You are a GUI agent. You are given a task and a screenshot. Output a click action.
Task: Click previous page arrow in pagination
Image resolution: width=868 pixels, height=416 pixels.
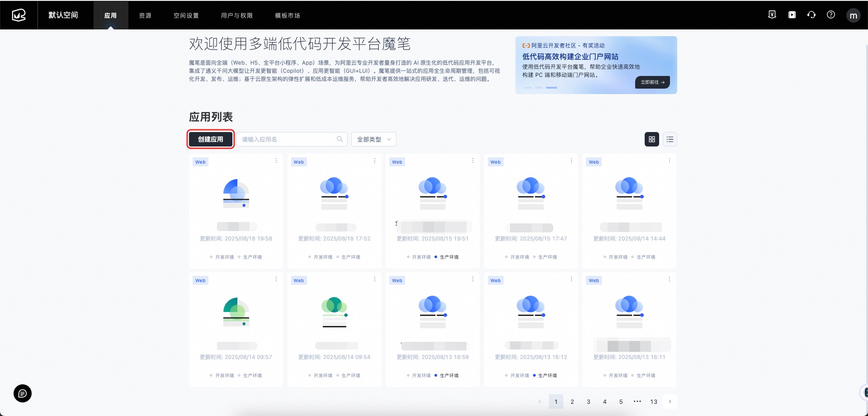pyautogui.click(x=540, y=402)
